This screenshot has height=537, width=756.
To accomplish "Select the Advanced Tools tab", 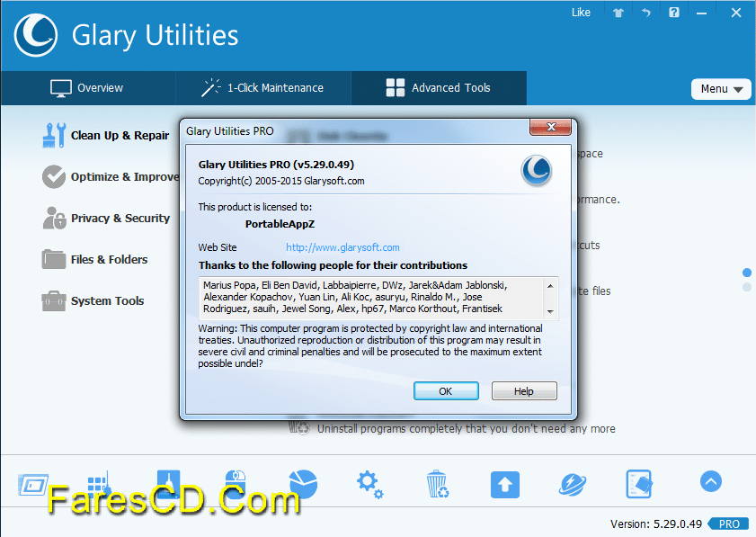I will (x=439, y=88).
